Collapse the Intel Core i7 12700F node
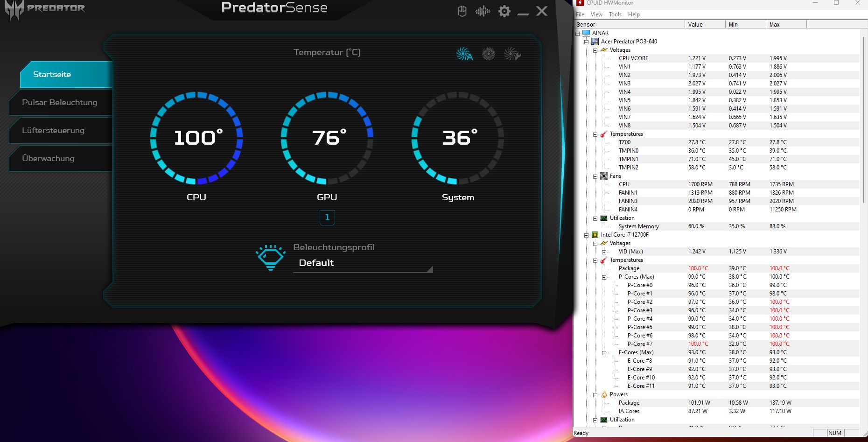 pyautogui.click(x=587, y=235)
